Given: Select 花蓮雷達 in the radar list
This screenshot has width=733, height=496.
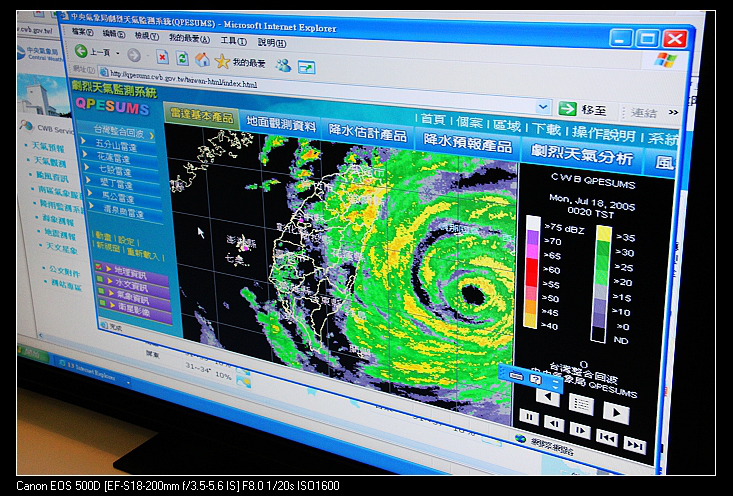Looking at the screenshot, I should [x=114, y=158].
